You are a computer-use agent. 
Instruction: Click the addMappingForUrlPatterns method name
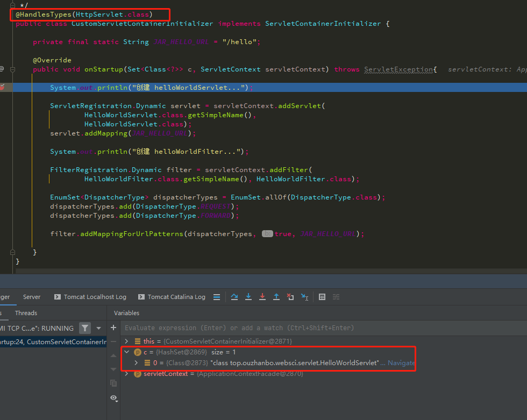131,233
